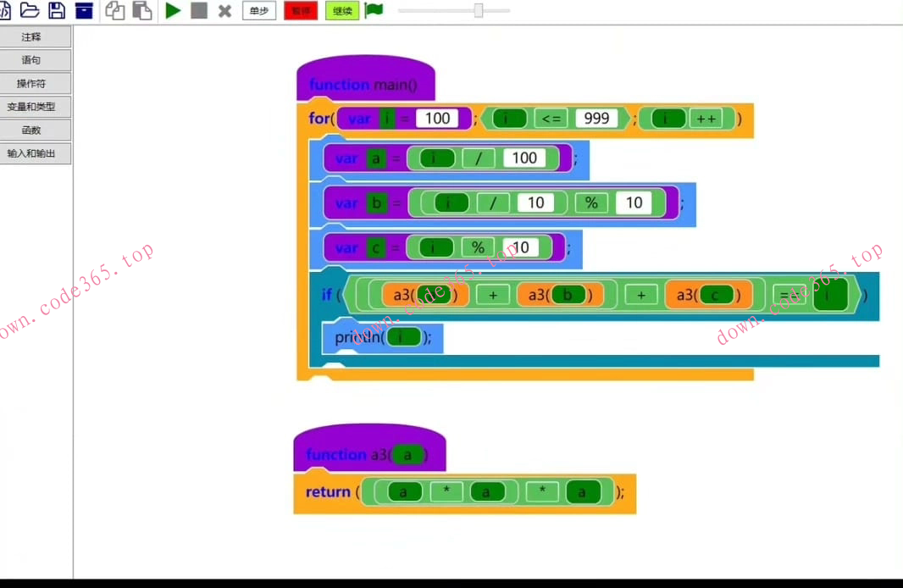Edit the for loop start value 100
903x588 pixels.
click(437, 118)
